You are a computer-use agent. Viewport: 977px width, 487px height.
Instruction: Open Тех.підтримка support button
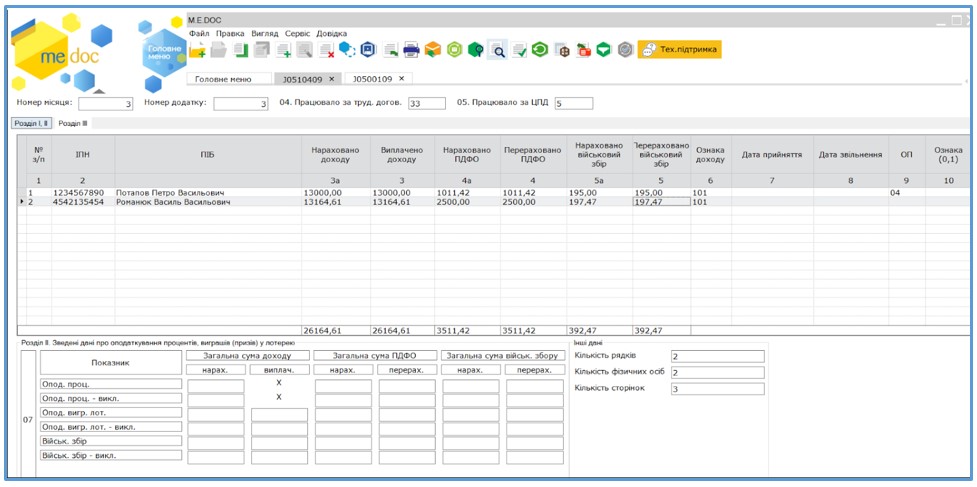pyautogui.click(x=679, y=49)
